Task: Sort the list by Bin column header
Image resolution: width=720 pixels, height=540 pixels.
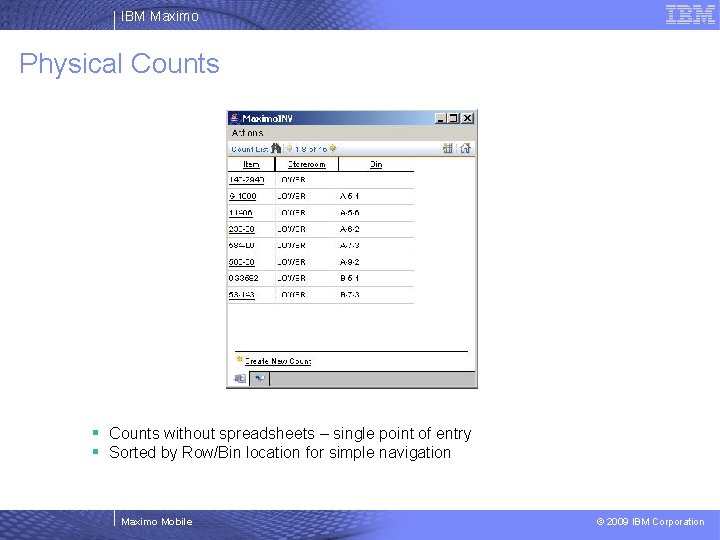Action: (x=376, y=164)
